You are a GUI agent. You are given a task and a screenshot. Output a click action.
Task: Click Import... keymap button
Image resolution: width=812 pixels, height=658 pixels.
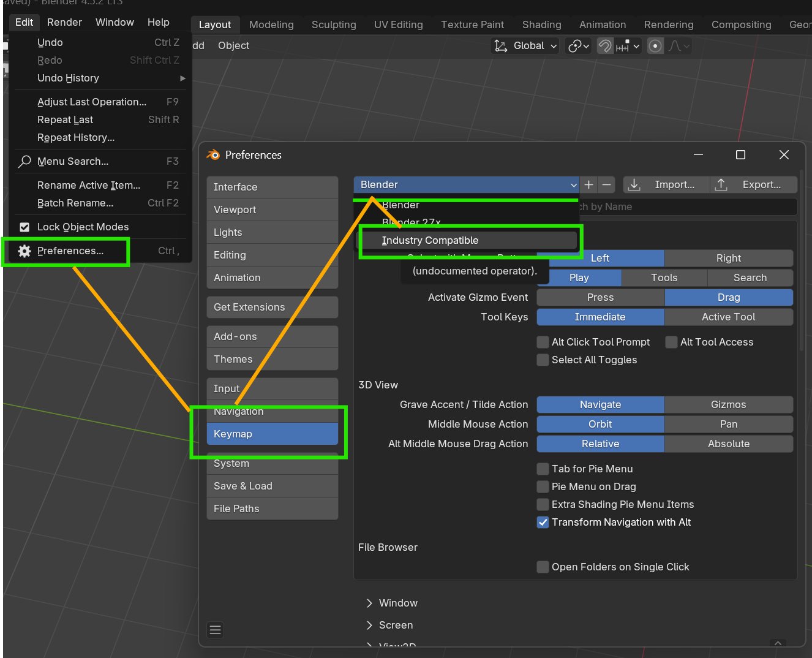[x=666, y=184]
